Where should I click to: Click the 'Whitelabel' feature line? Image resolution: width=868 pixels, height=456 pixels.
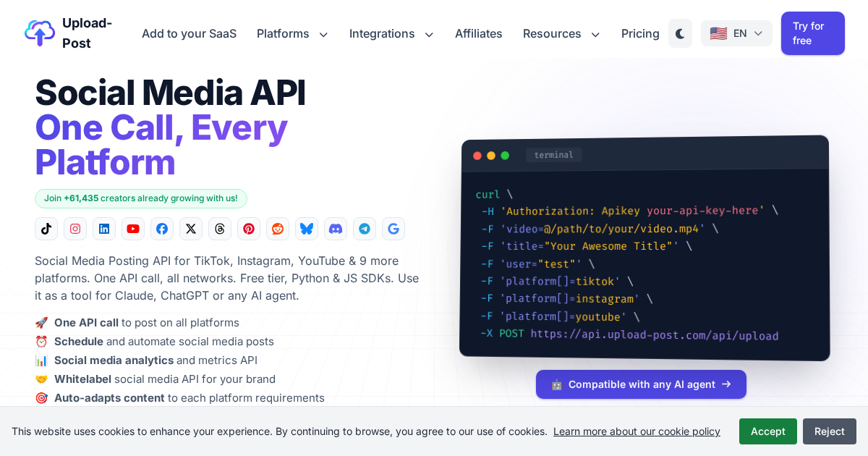click(156, 379)
